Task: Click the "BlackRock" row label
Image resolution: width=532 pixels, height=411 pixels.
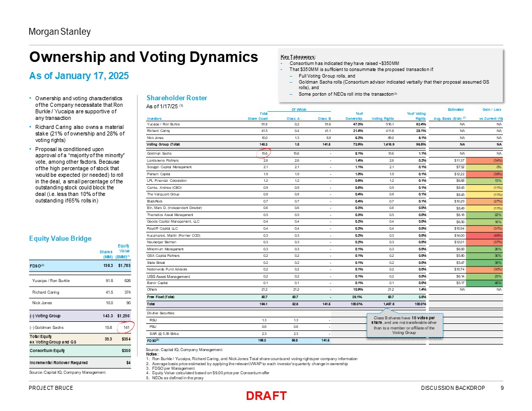Action: point(155,201)
